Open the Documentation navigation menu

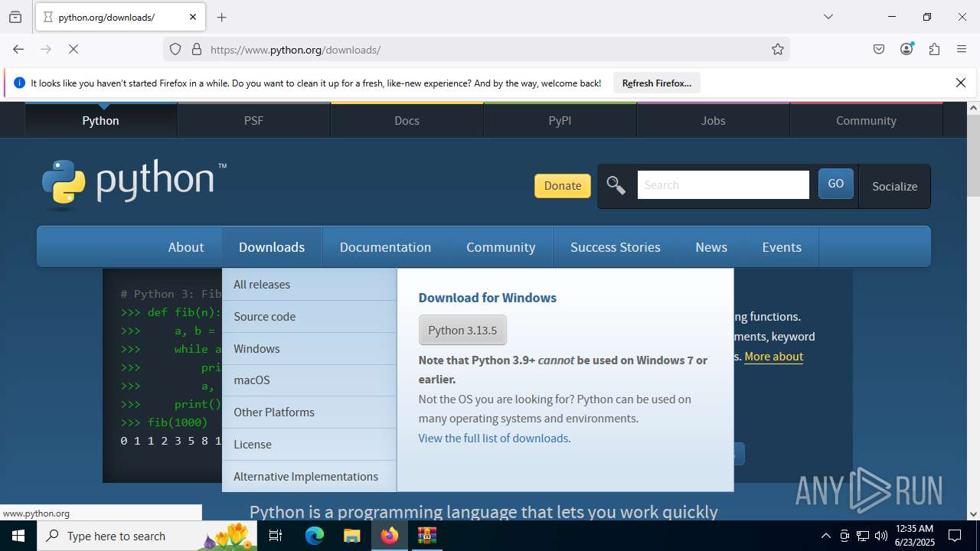(x=385, y=247)
